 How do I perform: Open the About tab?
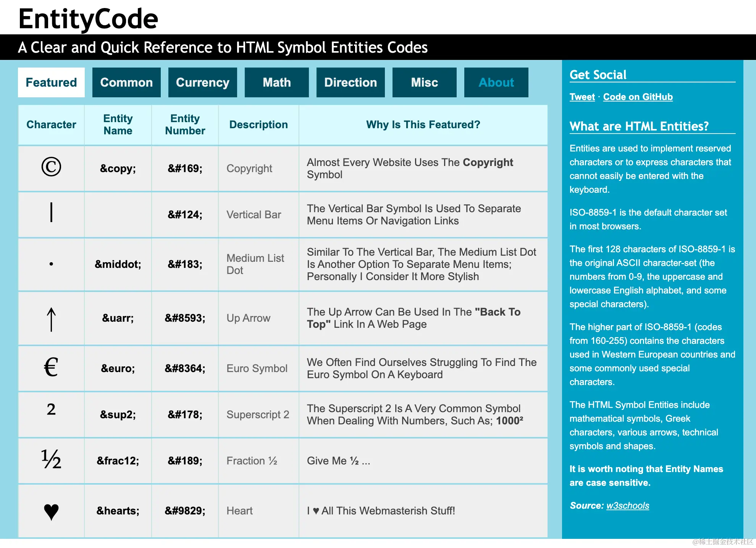(496, 82)
